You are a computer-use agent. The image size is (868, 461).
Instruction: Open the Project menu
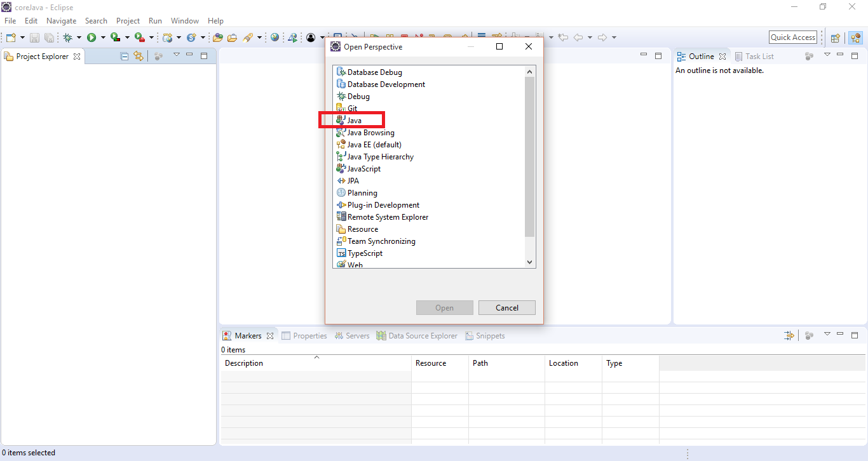pyautogui.click(x=128, y=21)
